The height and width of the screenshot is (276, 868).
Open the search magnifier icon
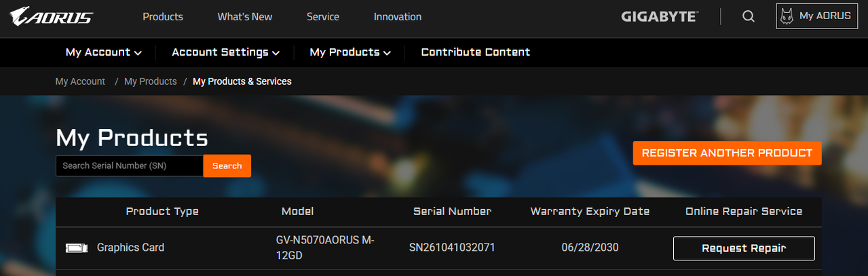tap(749, 16)
